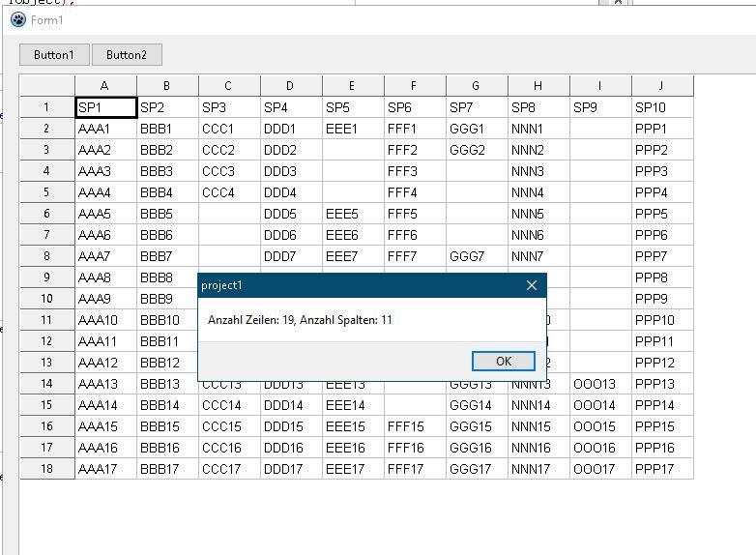
Task: Close the project1 message dialog
Action: pos(531,285)
